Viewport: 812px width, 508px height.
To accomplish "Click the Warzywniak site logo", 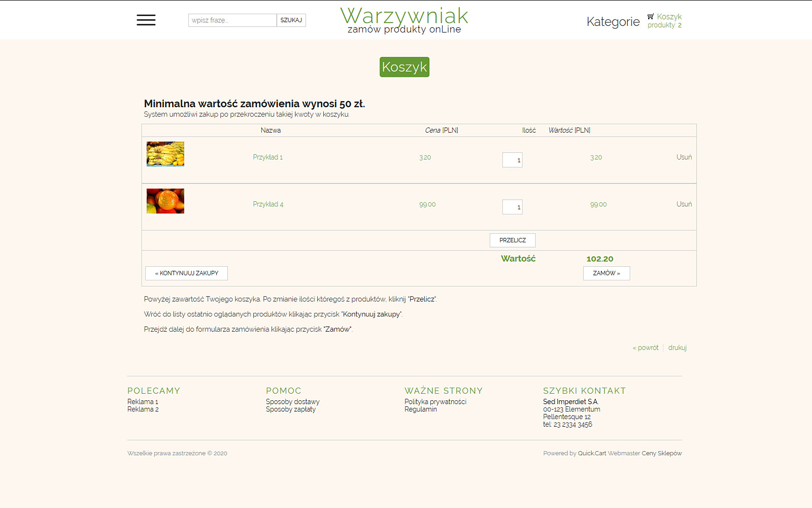I will [404, 20].
